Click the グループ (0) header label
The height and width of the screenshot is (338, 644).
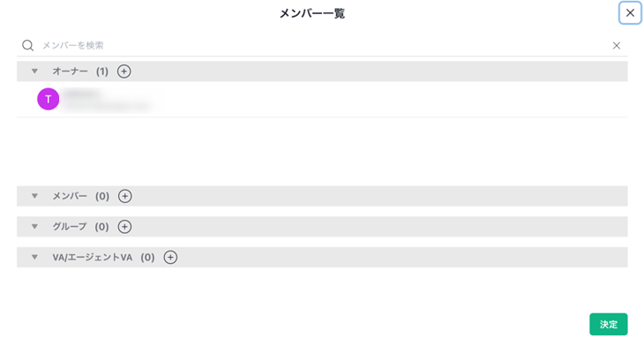(80, 227)
